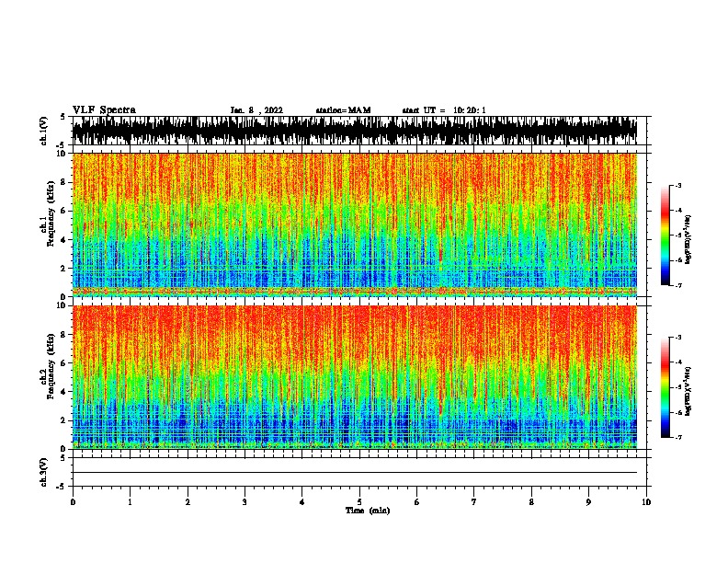Click the ch.1 voltage waveform strip
728x563 pixels.
click(355, 131)
